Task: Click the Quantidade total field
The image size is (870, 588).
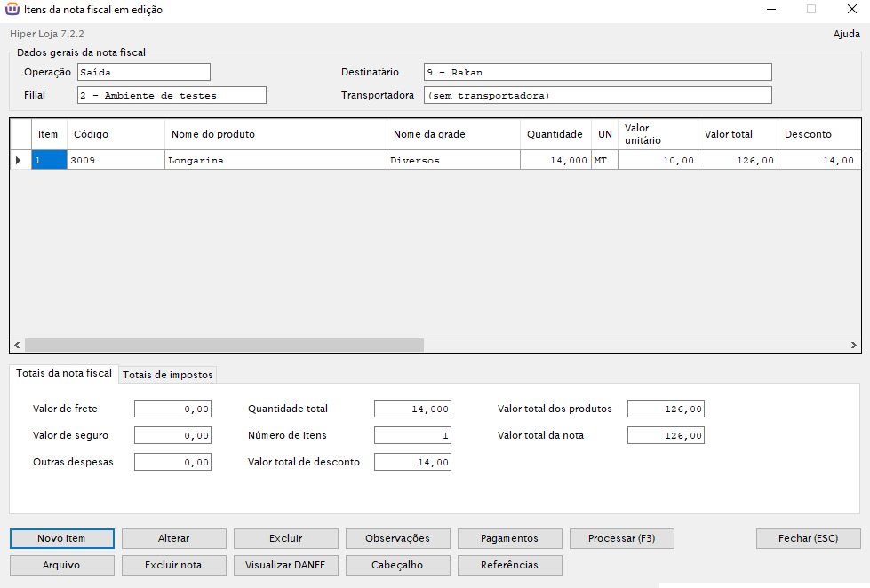Action: click(x=413, y=409)
